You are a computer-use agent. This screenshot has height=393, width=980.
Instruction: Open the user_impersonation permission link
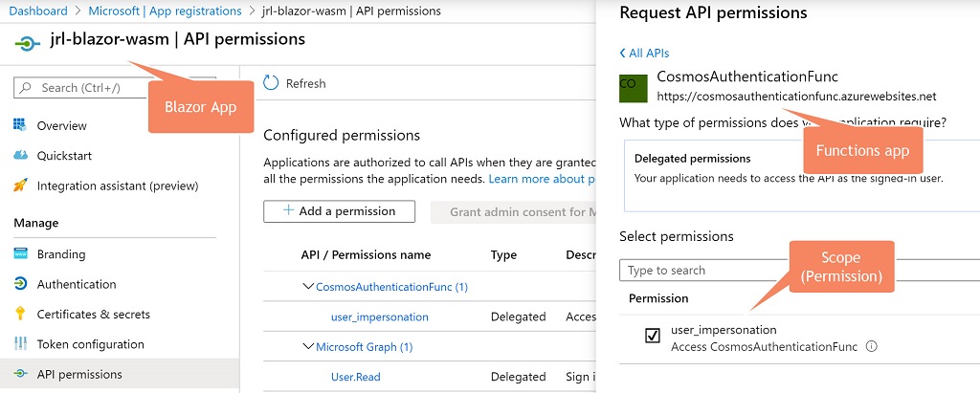pyautogui.click(x=379, y=317)
